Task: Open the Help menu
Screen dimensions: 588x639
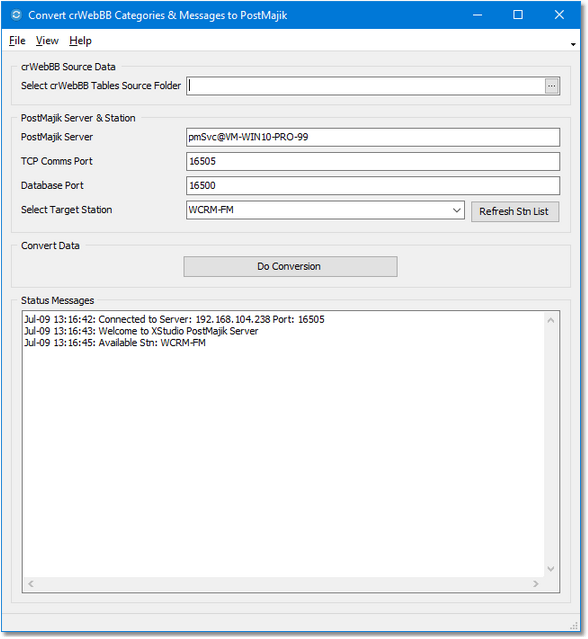Action: coord(80,41)
